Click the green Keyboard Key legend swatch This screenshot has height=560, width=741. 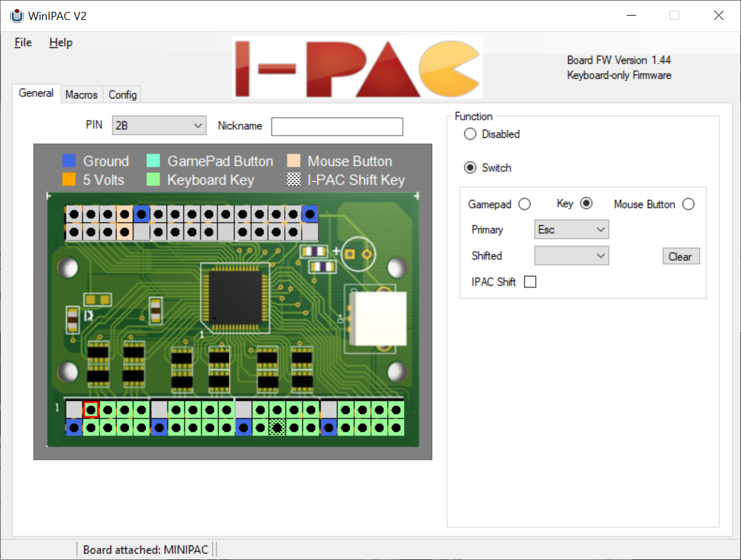(153, 180)
